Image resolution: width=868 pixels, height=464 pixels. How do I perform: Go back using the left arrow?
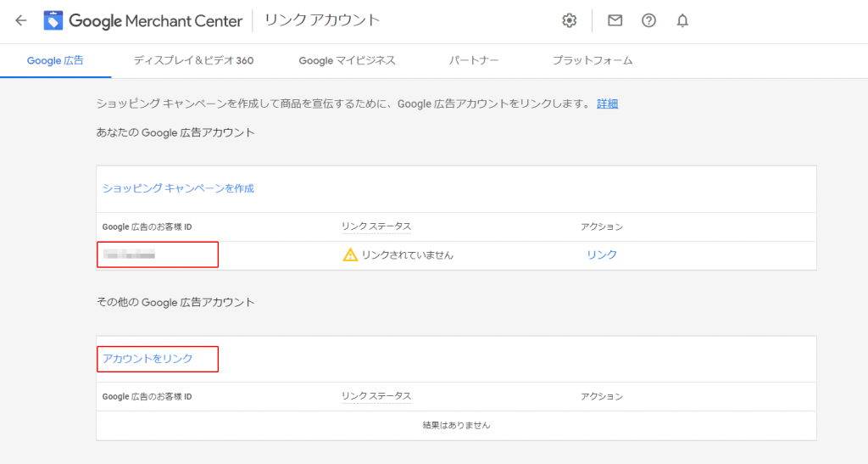coord(21,21)
